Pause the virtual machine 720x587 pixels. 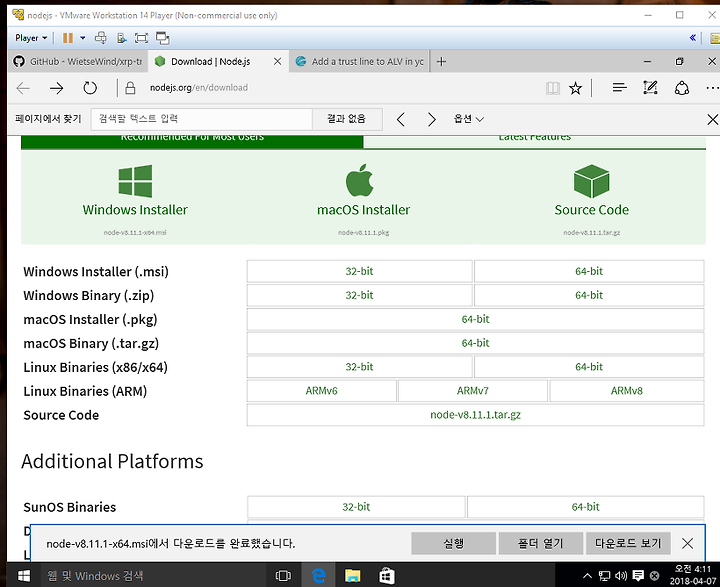click(x=68, y=38)
